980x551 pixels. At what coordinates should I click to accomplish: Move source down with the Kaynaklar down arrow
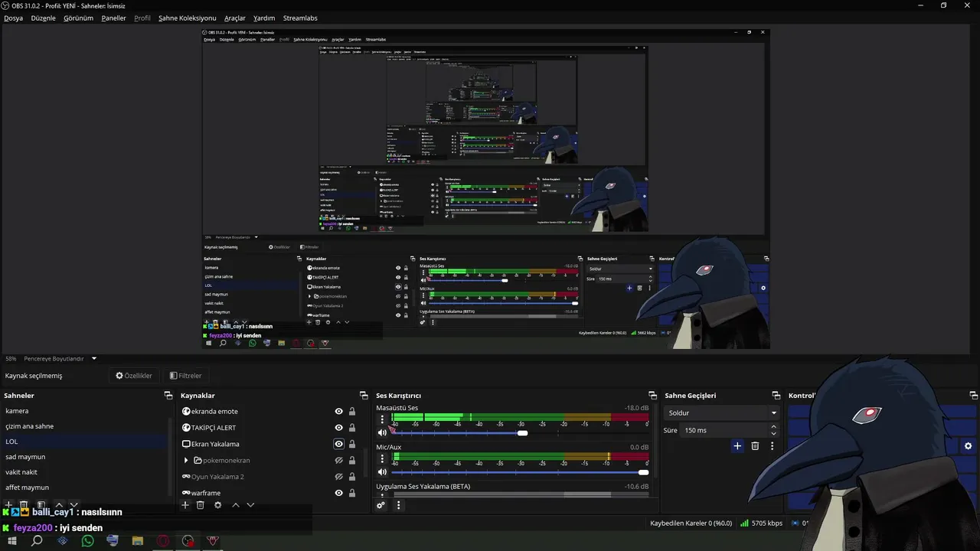[x=250, y=505]
